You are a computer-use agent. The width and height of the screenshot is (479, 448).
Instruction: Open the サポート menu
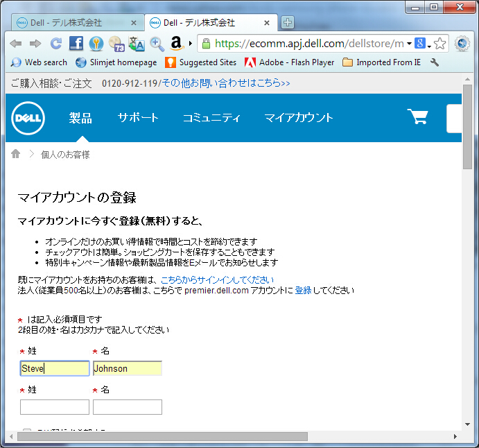pos(138,118)
